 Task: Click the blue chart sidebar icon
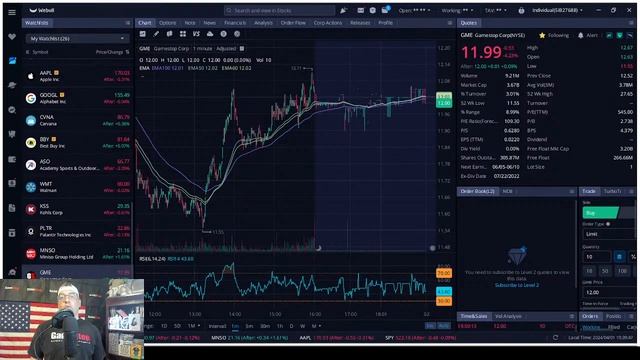point(12,61)
